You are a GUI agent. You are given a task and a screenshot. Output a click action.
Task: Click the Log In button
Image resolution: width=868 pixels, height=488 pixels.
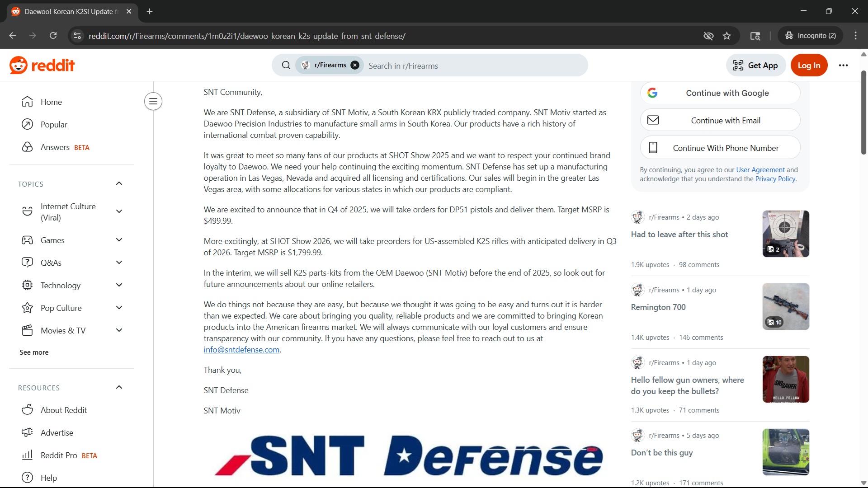(x=809, y=66)
